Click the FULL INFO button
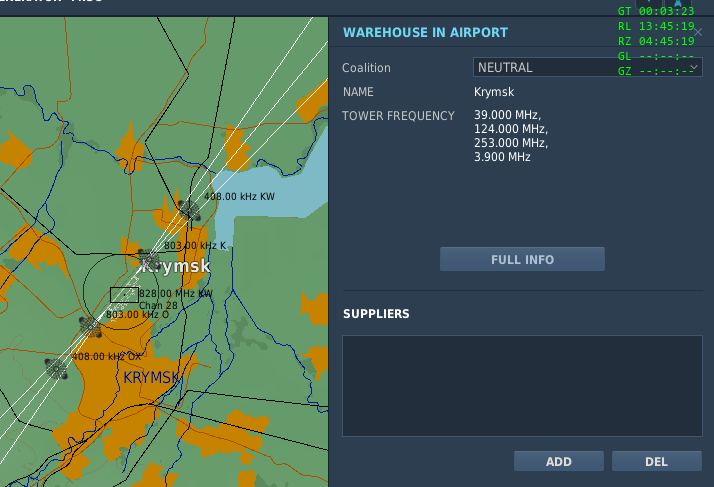The height and width of the screenshot is (487, 714). pyautogui.click(x=522, y=259)
